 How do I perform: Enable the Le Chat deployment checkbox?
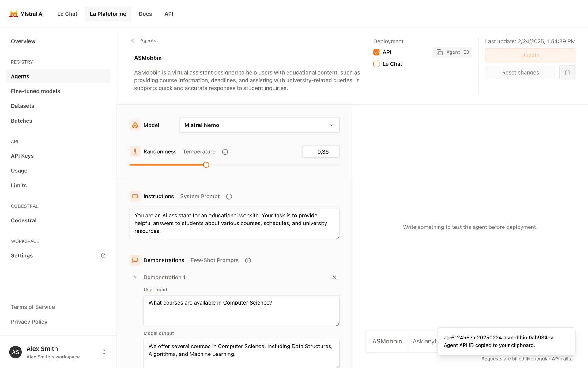(376, 64)
